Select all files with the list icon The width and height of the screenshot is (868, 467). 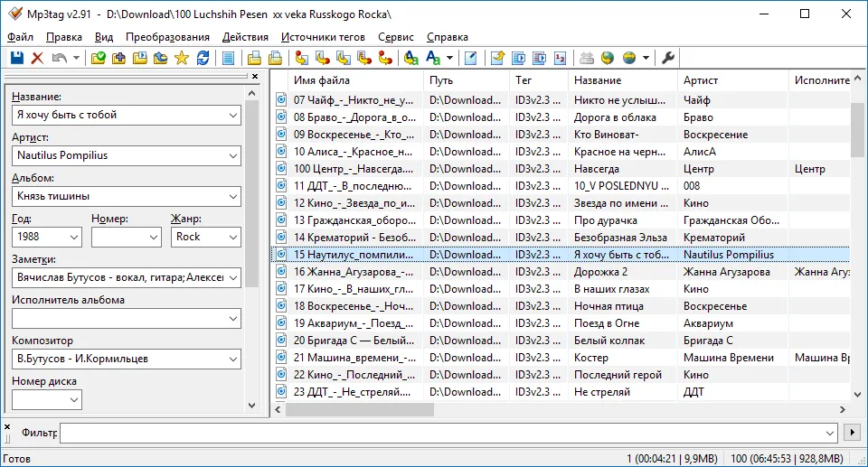[228, 58]
